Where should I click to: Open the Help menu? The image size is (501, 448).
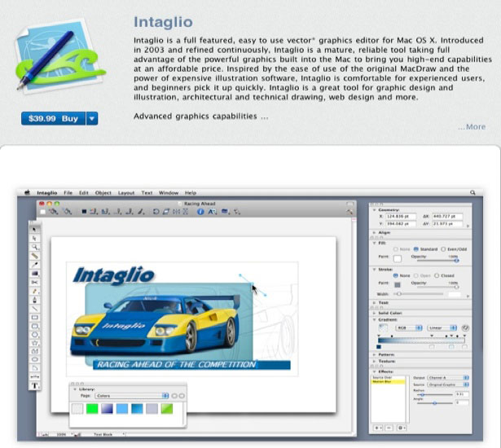point(191,193)
